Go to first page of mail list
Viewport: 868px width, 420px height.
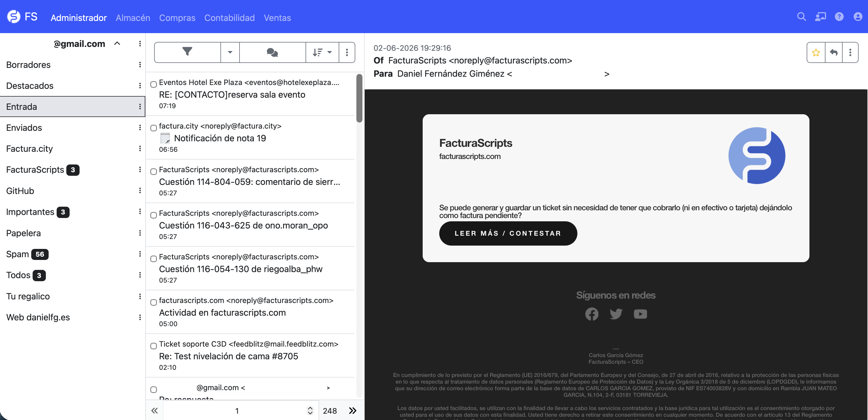[155, 411]
